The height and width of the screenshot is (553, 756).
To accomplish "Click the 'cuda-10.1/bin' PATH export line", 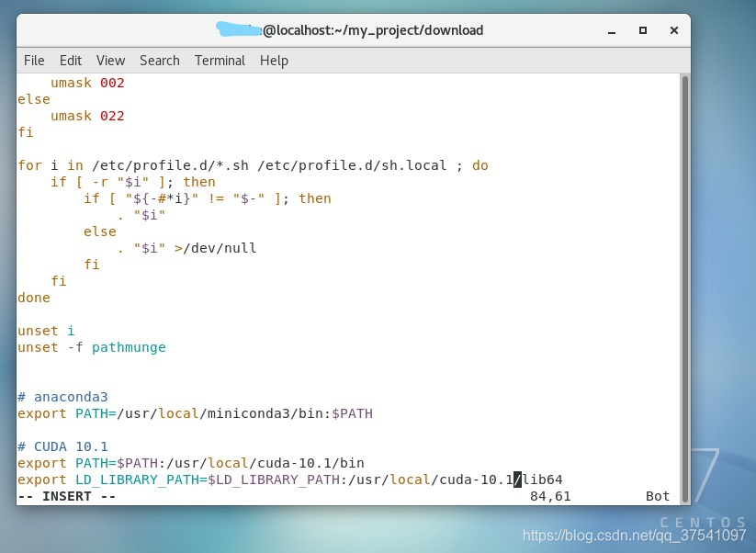I will coord(191,463).
